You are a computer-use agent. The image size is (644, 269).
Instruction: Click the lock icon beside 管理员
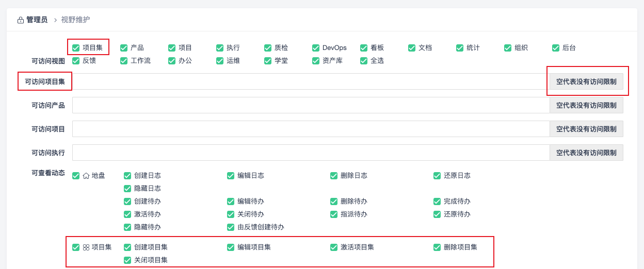21,20
